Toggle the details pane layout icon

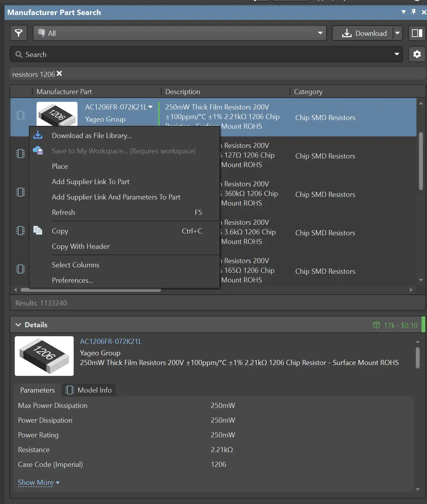coord(417,33)
